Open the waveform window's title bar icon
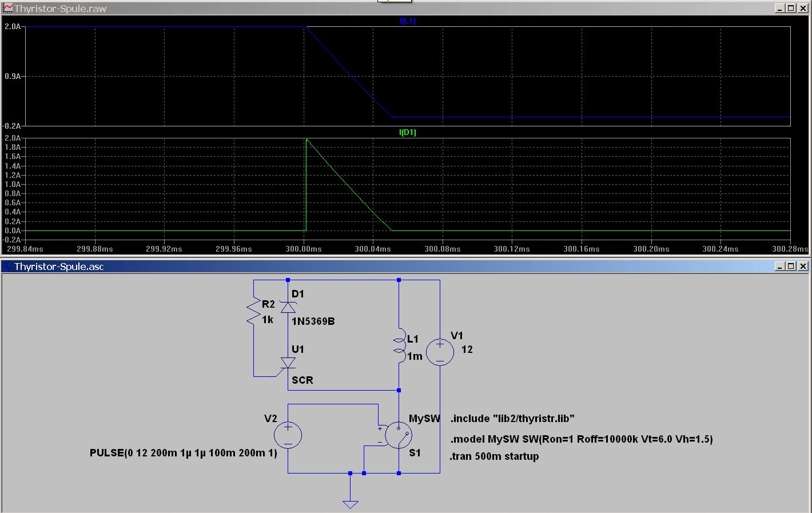 point(7,9)
